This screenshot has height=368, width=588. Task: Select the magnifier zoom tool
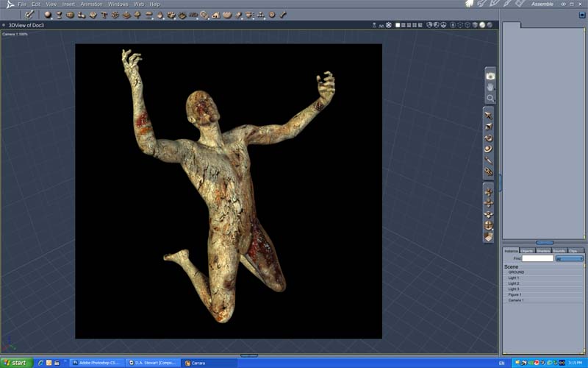click(x=490, y=99)
